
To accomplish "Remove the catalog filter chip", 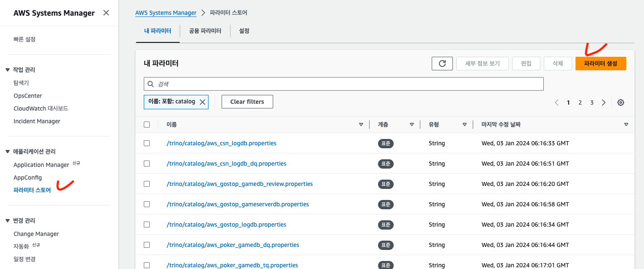I will [203, 102].
